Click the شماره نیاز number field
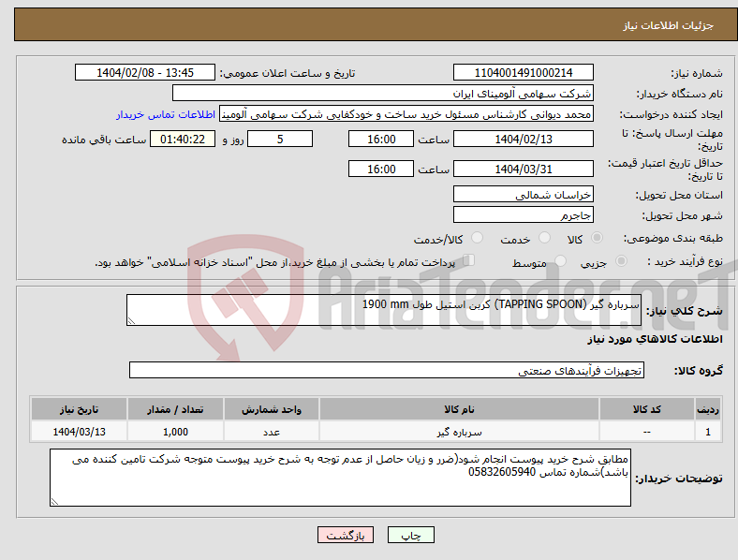Screen dimensions: 738x560 point(523,72)
